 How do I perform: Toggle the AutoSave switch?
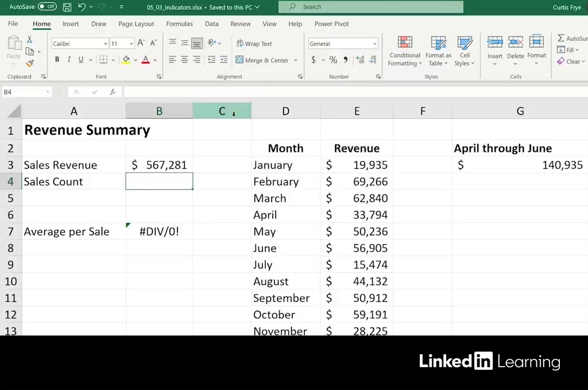[x=47, y=7]
